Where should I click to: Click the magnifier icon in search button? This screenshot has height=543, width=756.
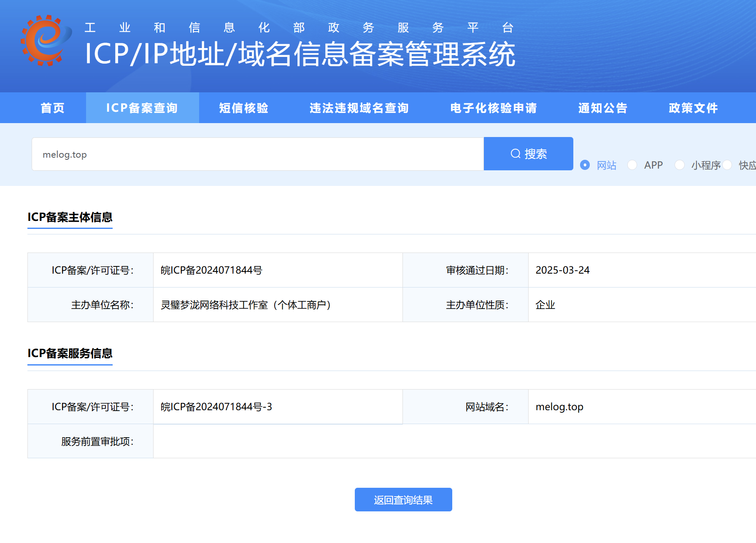tap(515, 153)
